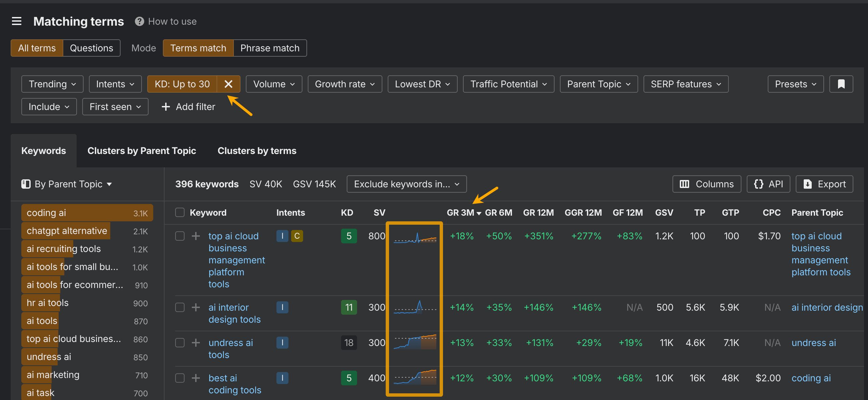This screenshot has height=400, width=868.
Task: Select the checkbox for undress ai tools
Action: pyautogui.click(x=180, y=343)
